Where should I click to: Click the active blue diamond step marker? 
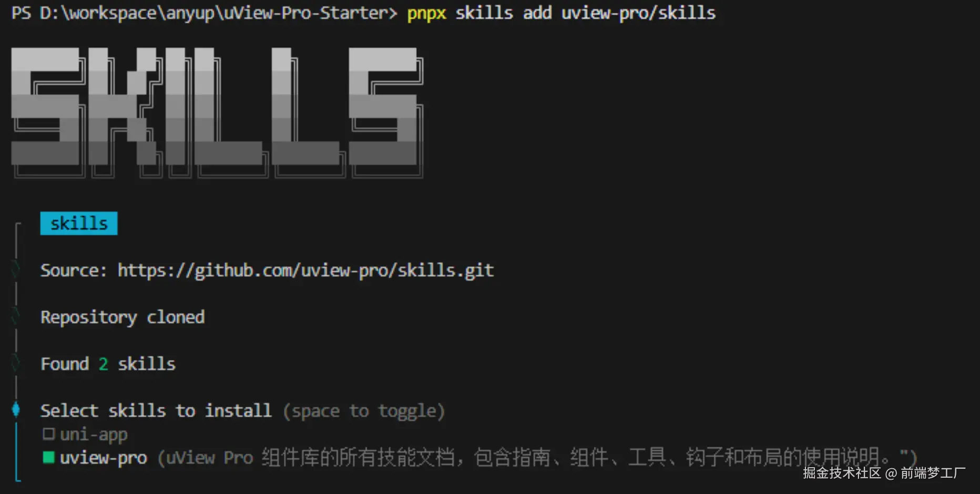tap(16, 409)
